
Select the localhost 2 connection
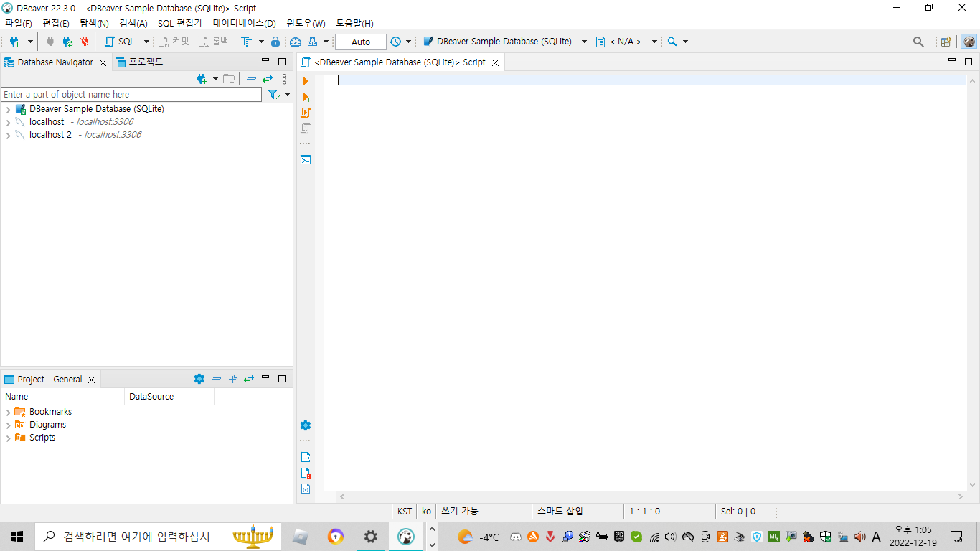tap(50, 135)
